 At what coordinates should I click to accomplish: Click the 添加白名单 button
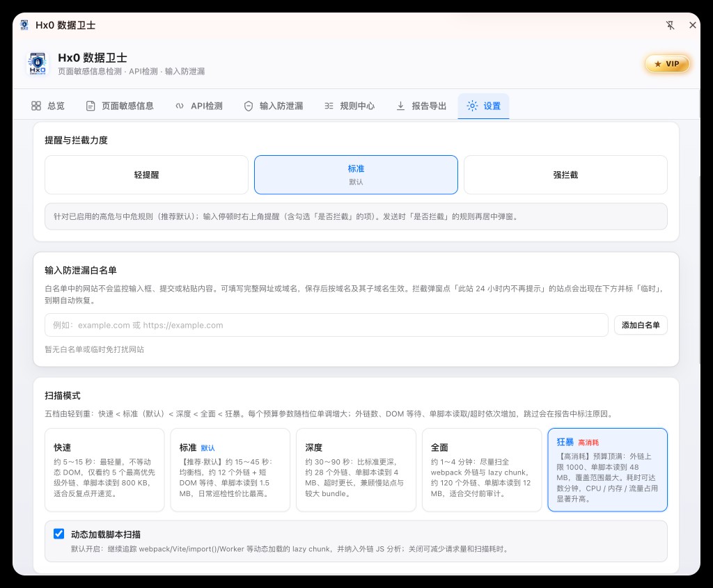tap(641, 326)
